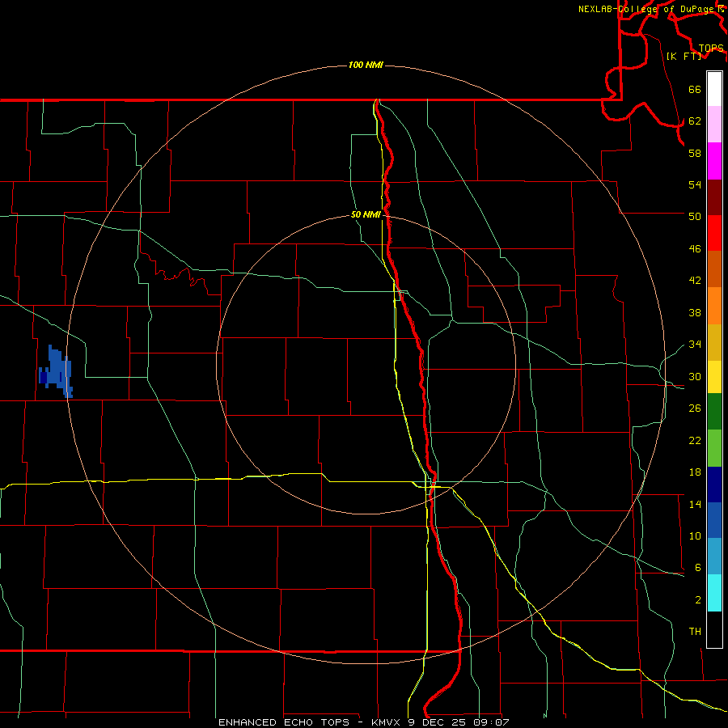Click the '50 NMI' range ring label
Screen dimensions: 728x728
click(x=366, y=214)
